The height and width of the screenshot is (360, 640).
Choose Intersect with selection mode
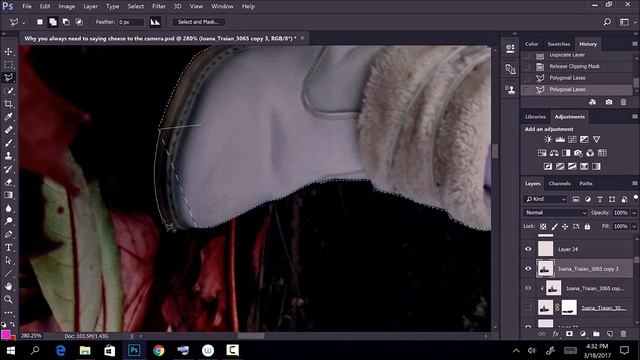79,22
